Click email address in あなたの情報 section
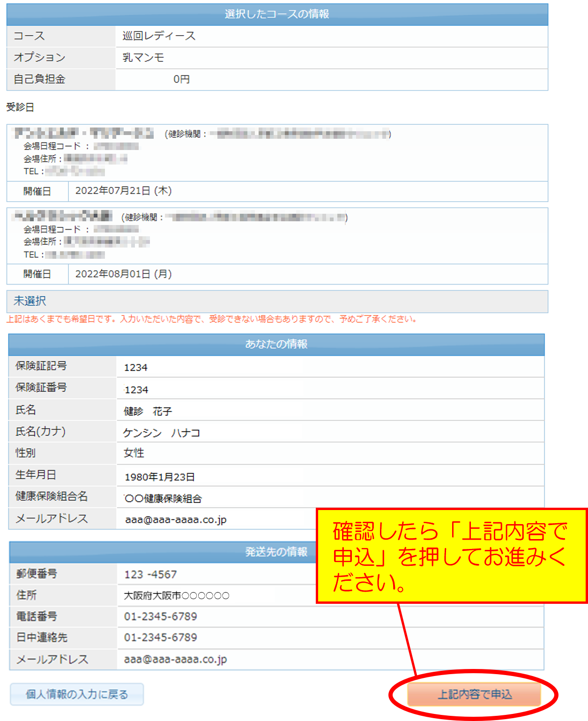Viewport: 588px width, 721px height. pos(176,520)
